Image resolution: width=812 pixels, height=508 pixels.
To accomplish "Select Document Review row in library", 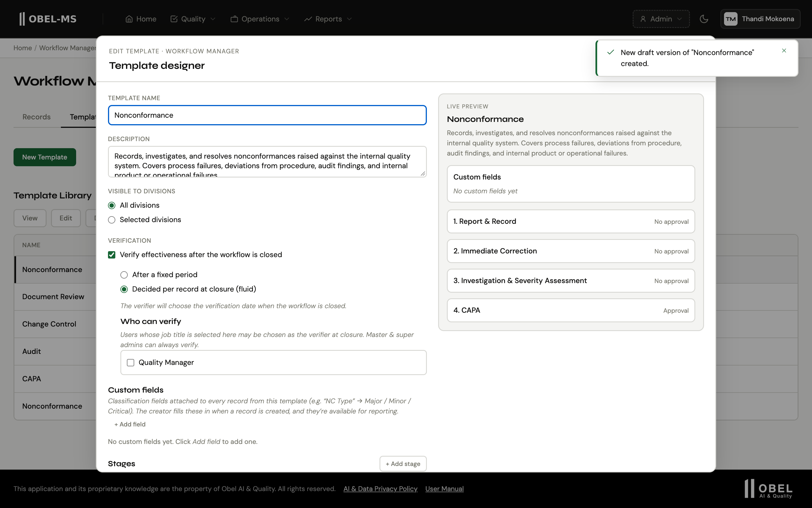I will [55, 297].
